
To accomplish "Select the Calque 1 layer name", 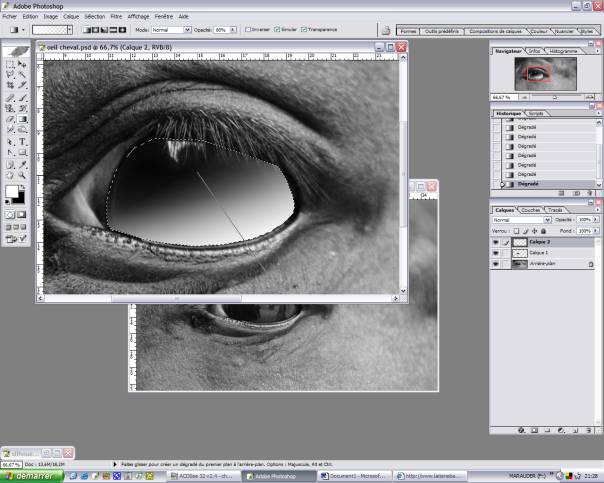I will pos(539,253).
